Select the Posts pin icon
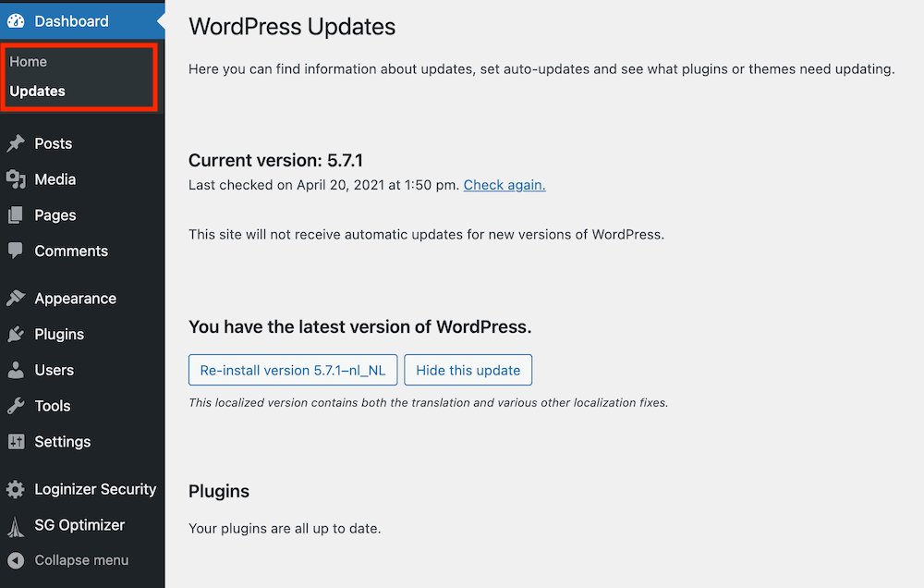Image resolution: width=924 pixels, height=588 pixels. [16, 143]
